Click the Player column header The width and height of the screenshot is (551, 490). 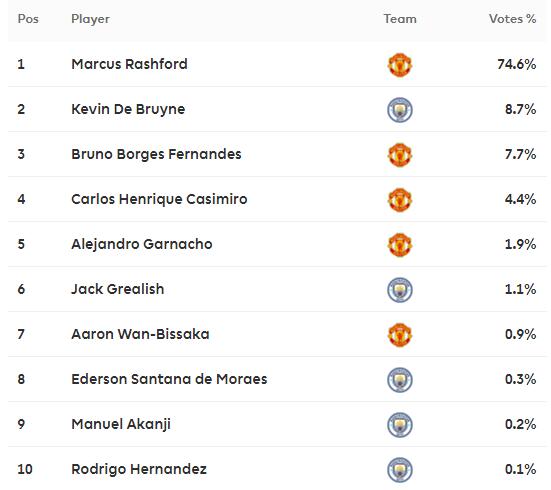pyautogui.click(x=90, y=19)
